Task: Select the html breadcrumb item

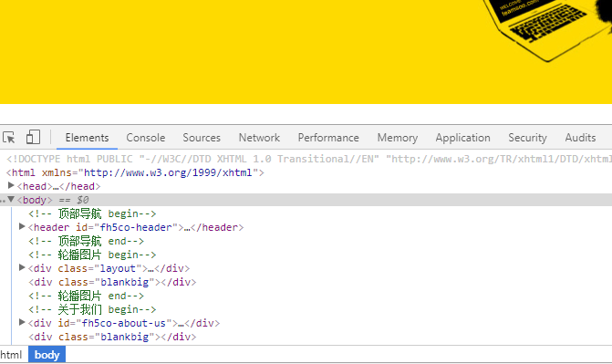Action: tap(11, 355)
